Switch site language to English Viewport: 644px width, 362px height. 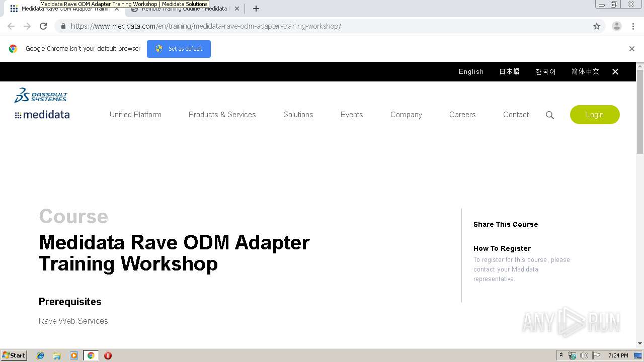click(471, 71)
